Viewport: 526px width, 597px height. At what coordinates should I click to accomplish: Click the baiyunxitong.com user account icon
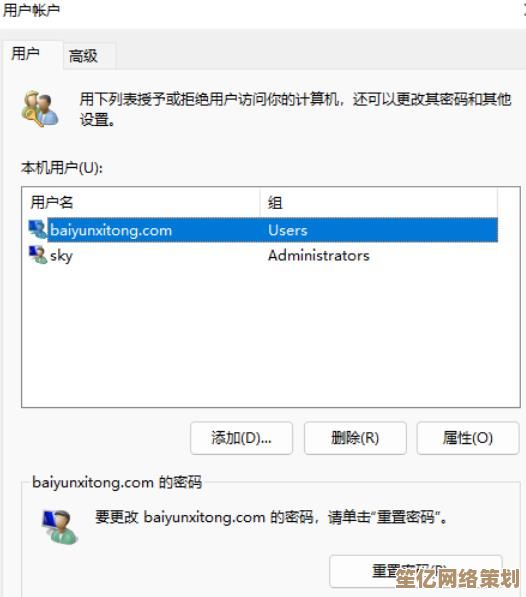coord(37,230)
